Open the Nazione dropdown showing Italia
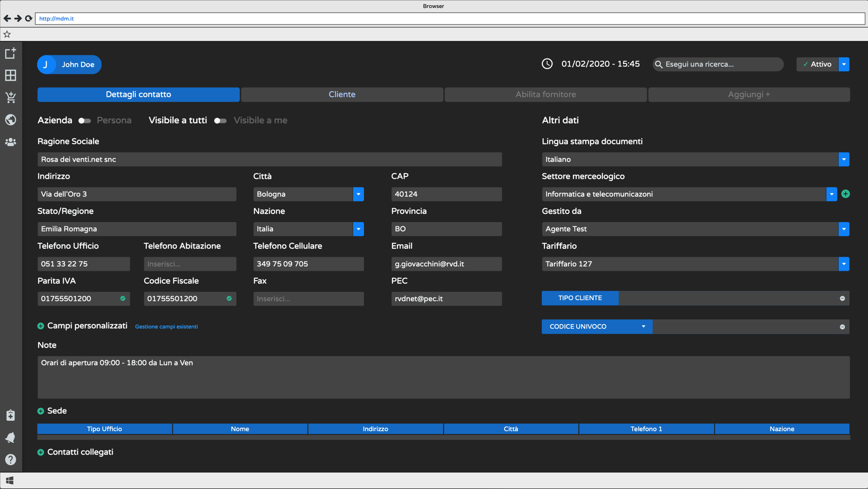Screen dimensions: 868x489 click(x=359, y=229)
